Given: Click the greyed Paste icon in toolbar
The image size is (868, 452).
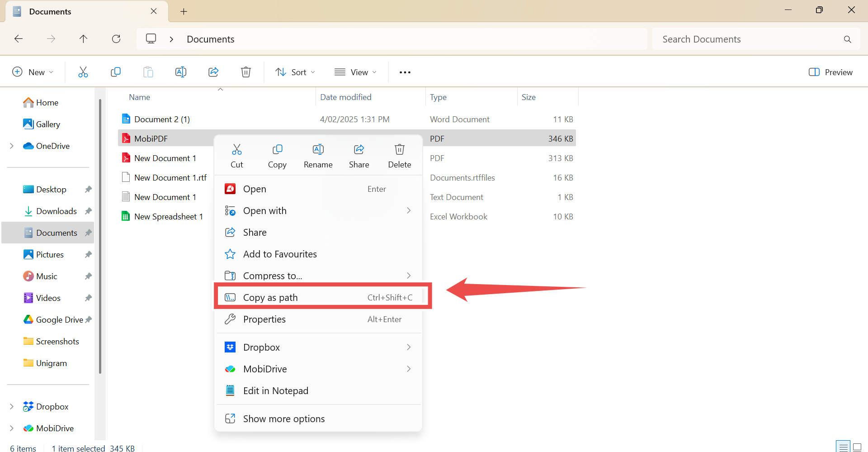Looking at the screenshot, I should pos(148,72).
